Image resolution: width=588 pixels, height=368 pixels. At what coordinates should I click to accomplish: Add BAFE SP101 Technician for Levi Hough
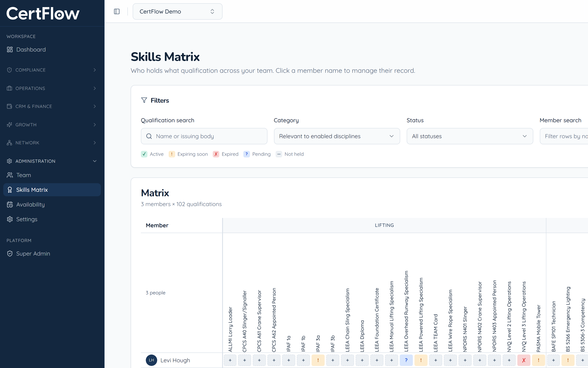553,360
